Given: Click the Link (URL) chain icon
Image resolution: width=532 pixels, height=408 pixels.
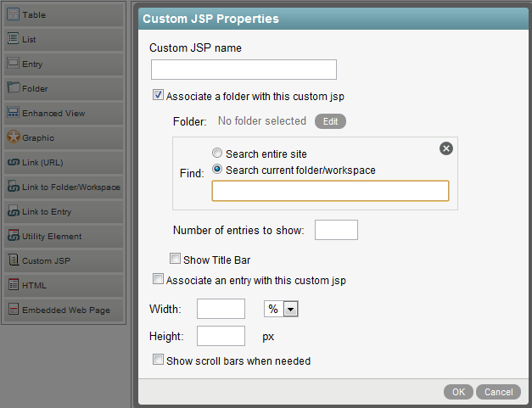Looking at the screenshot, I should click(13, 162).
